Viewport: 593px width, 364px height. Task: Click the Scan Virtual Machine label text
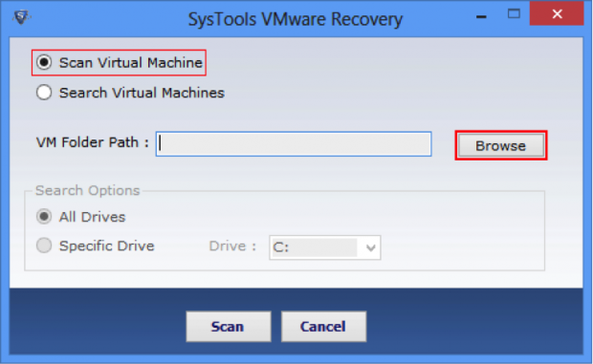tap(131, 63)
